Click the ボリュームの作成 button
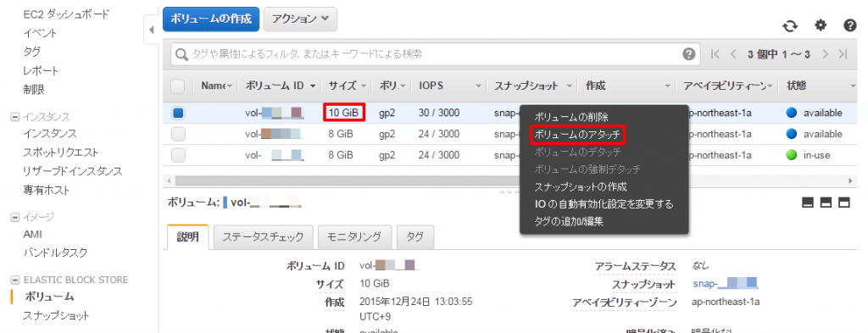Viewport: 868px width, 333px height. tap(211, 19)
